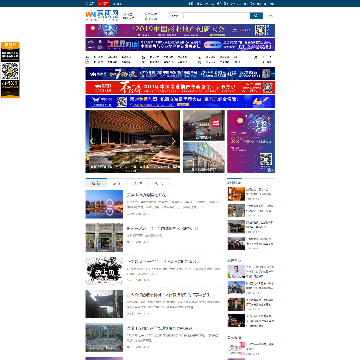The height and width of the screenshot is (360, 360).
Task: Open the headline beside the aerial towers image
Action: 159,328
